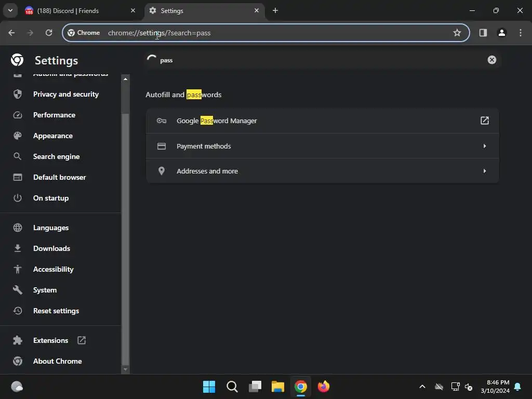Open a new tab with plus button
The image size is (532, 399).
click(275, 10)
